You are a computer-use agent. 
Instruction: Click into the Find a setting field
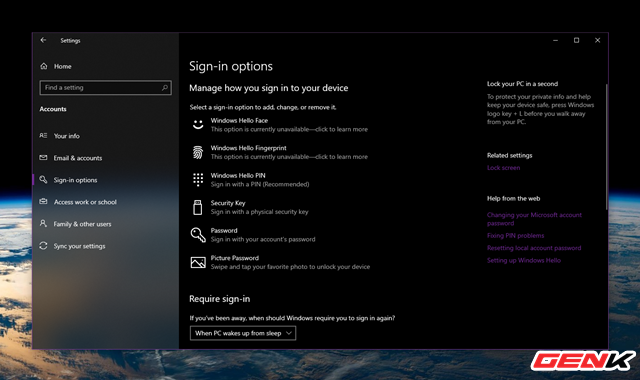coord(106,87)
